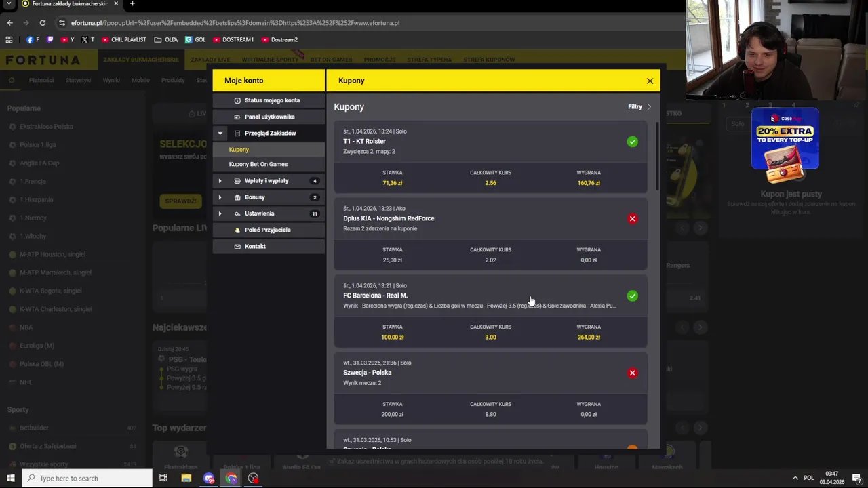Close the Kupony popup with X

pos(650,81)
